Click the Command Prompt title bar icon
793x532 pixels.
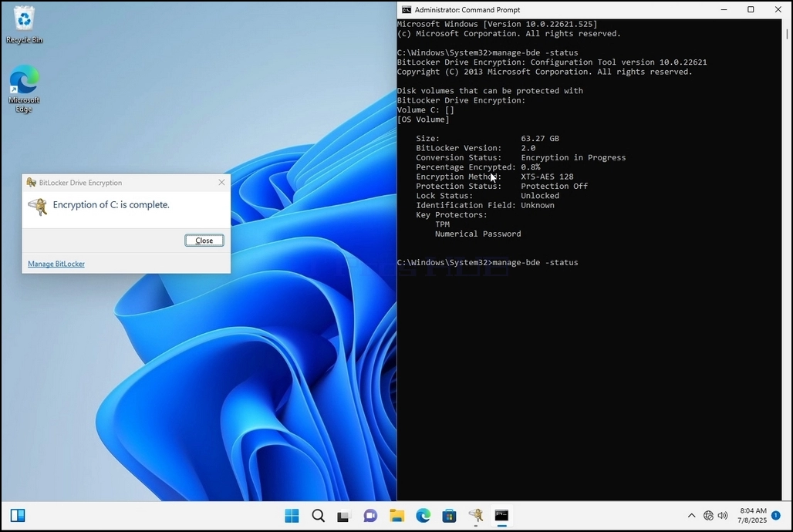pyautogui.click(x=406, y=9)
